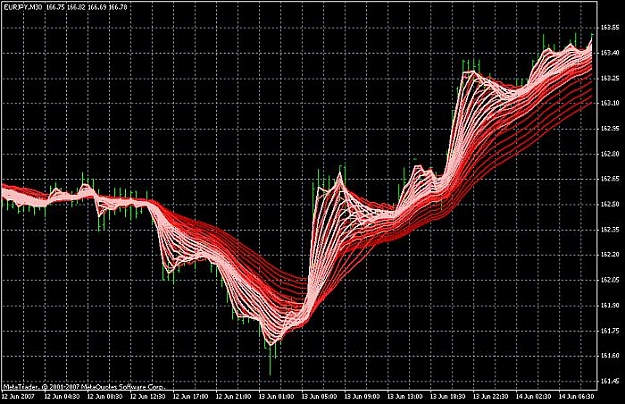Click the 161.75 price axis label
625x404 pixels.
coord(610,330)
